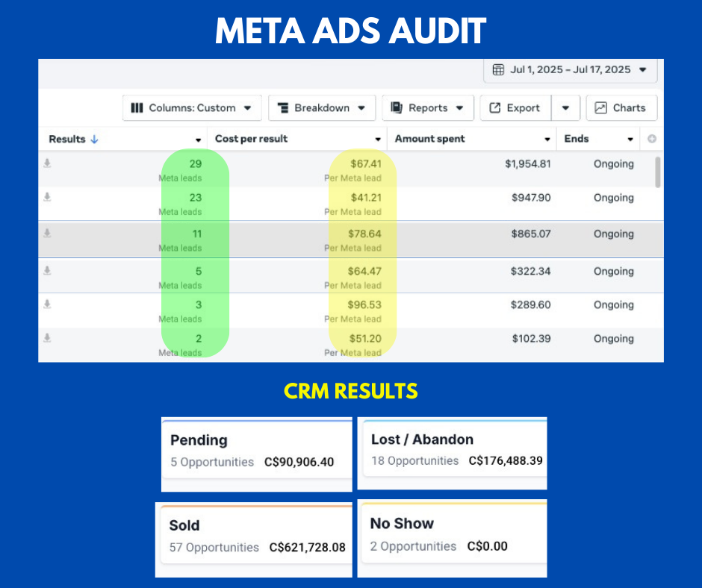Expand the Breakdown dropdown
702x588 pixels.
point(321,107)
